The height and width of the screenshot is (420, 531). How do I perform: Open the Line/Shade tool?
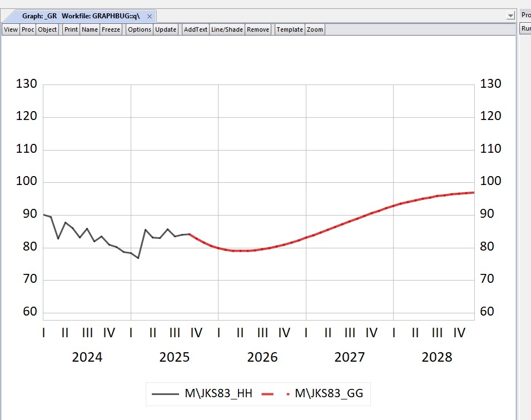(x=227, y=29)
